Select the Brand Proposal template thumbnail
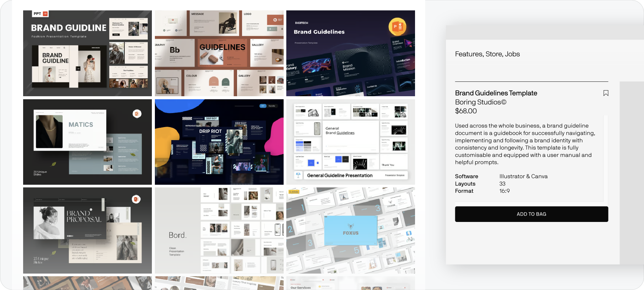 click(87, 230)
